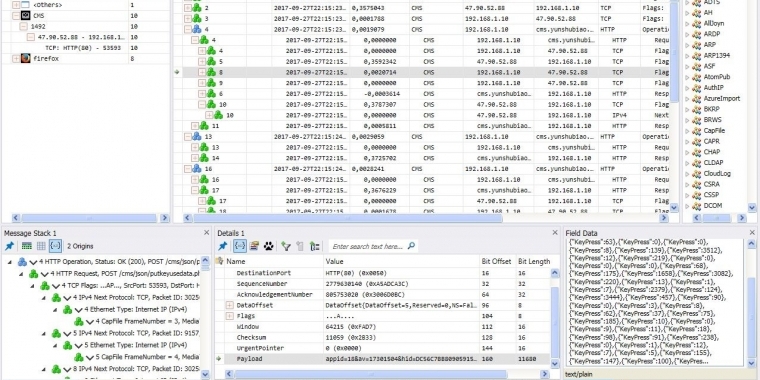Toggle braces view button in Details toolbar

pyautogui.click(x=239, y=246)
